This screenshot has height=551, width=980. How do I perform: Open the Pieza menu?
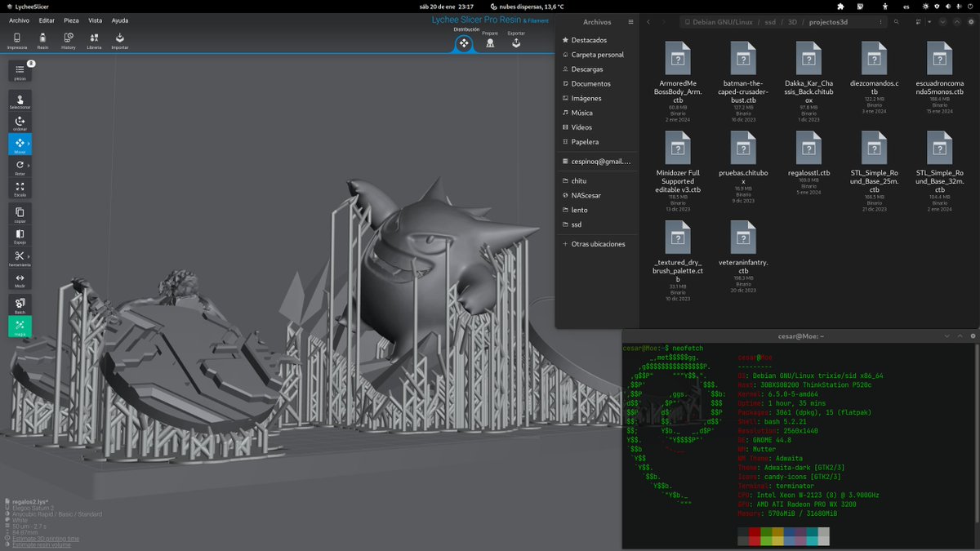point(71,20)
